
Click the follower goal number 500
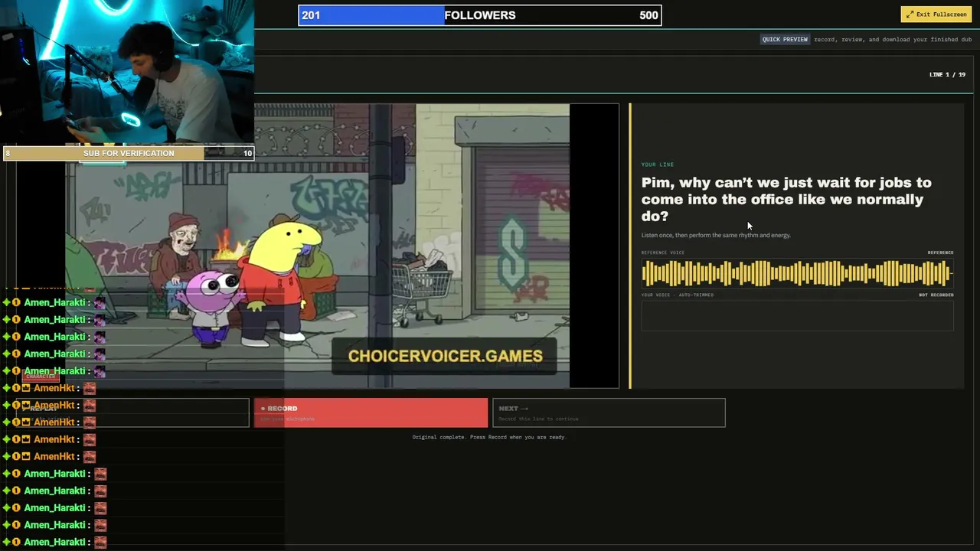[x=648, y=15]
